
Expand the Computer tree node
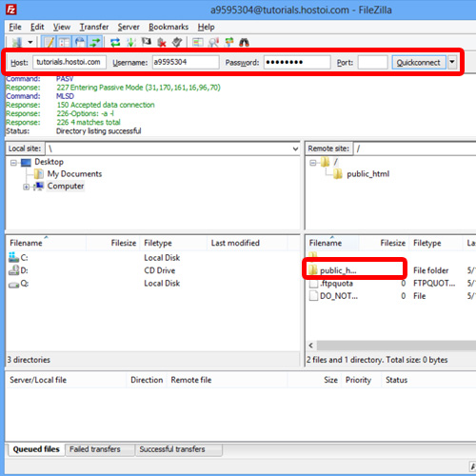[x=26, y=187]
